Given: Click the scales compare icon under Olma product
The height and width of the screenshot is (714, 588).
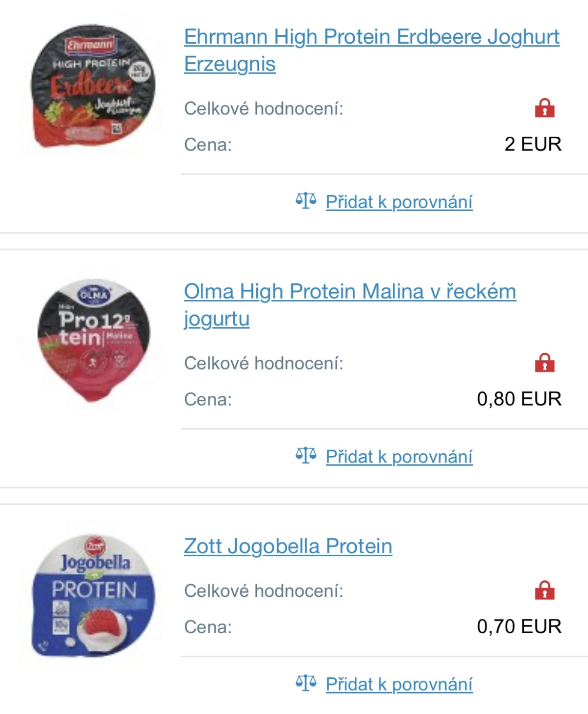Looking at the screenshot, I should coord(306,456).
